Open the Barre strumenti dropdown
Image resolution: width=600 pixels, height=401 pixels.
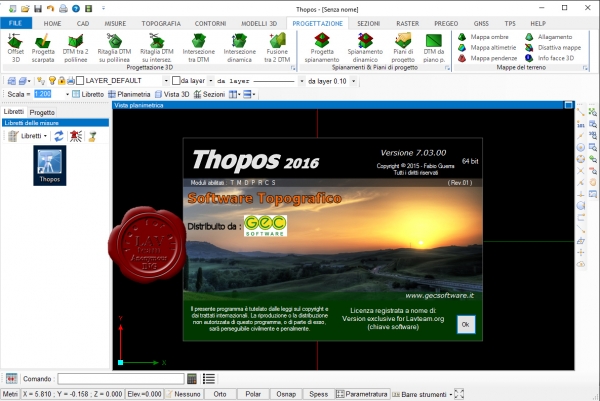[423, 394]
